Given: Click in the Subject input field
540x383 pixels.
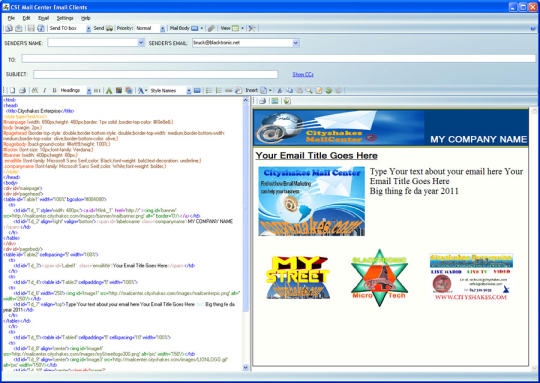Looking at the screenshot, I should pyautogui.click(x=156, y=74).
